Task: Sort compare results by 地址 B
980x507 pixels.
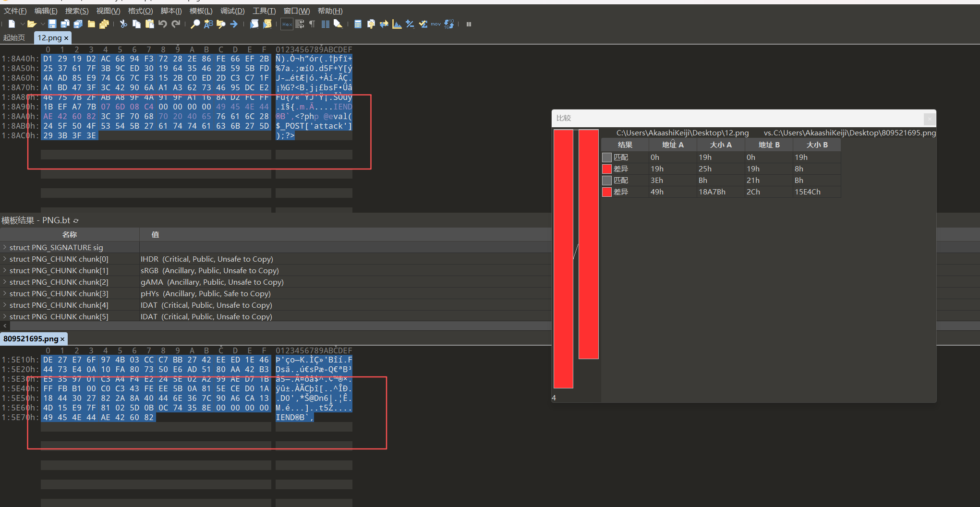Action: tap(769, 145)
